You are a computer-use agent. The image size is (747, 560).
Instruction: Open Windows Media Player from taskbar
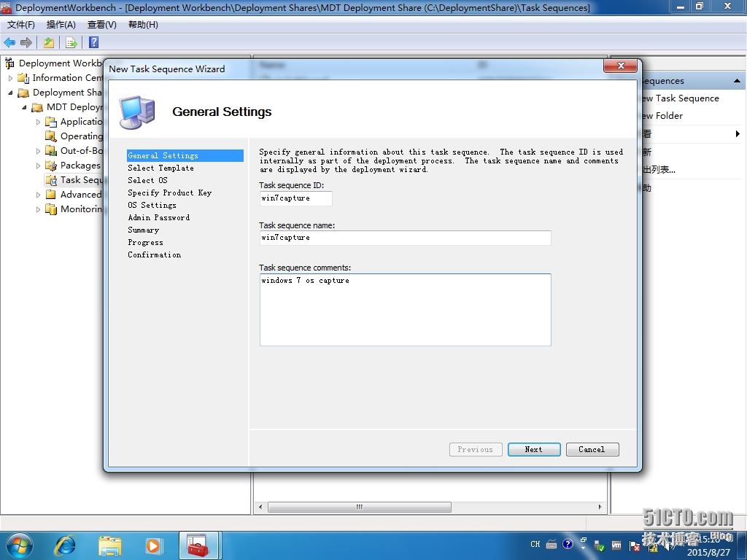pyautogui.click(x=153, y=545)
